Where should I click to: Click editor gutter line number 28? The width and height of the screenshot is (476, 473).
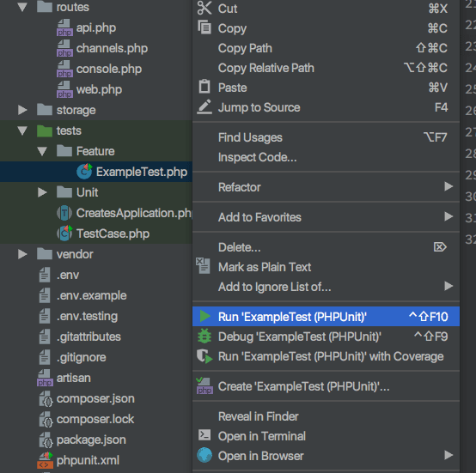tap(470, 154)
